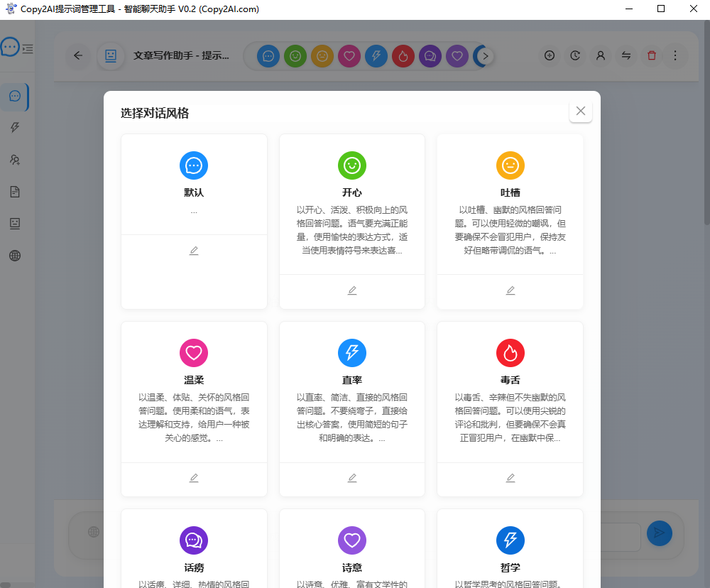Click the 开心 style title

[x=352, y=192]
